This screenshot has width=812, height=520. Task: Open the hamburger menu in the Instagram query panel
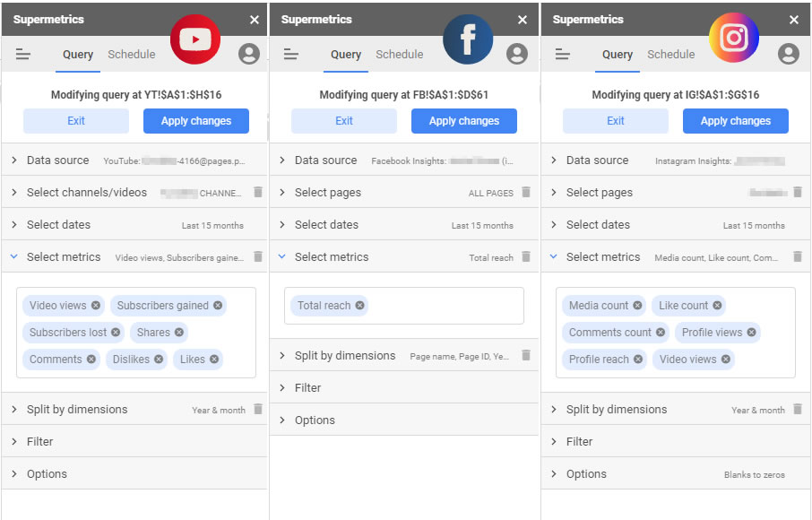562,54
